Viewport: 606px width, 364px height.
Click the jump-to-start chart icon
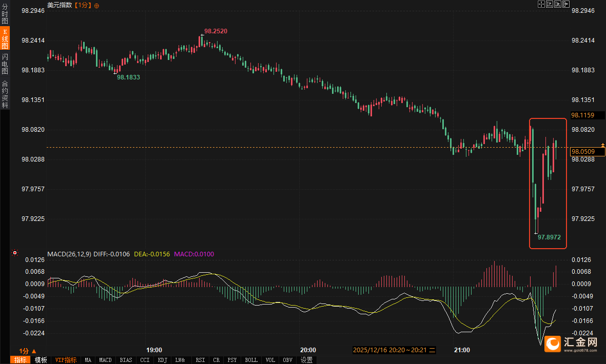coord(550,5)
